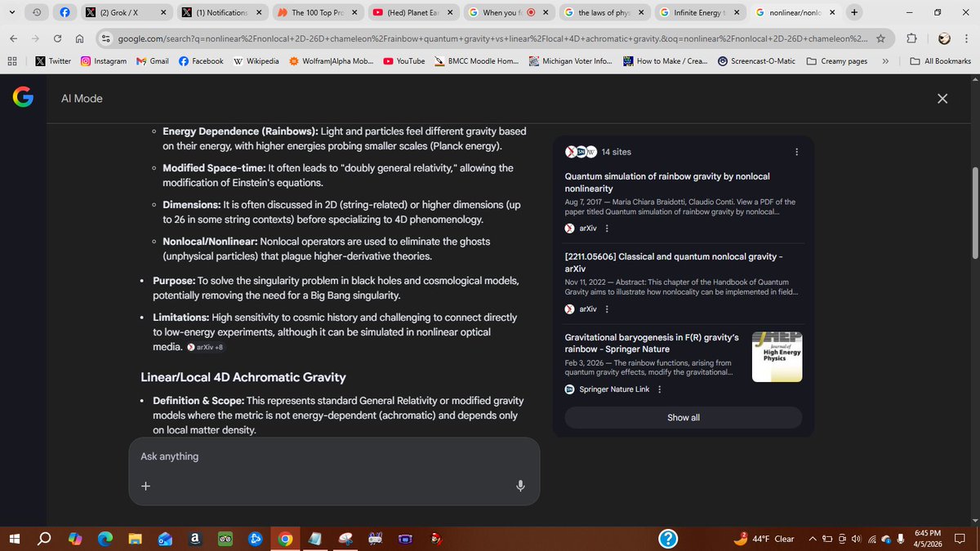
Task: Open the Tripadvisor taskbar icon
Action: (225, 539)
